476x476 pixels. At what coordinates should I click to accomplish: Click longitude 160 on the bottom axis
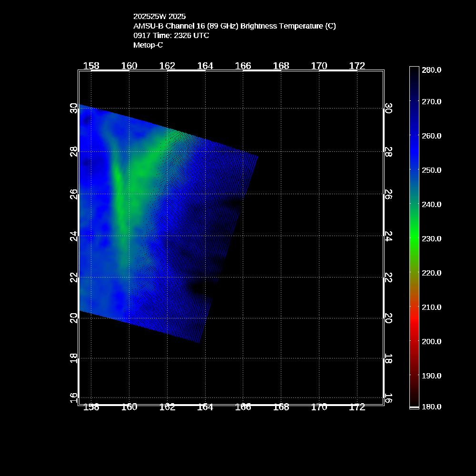[129, 407]
